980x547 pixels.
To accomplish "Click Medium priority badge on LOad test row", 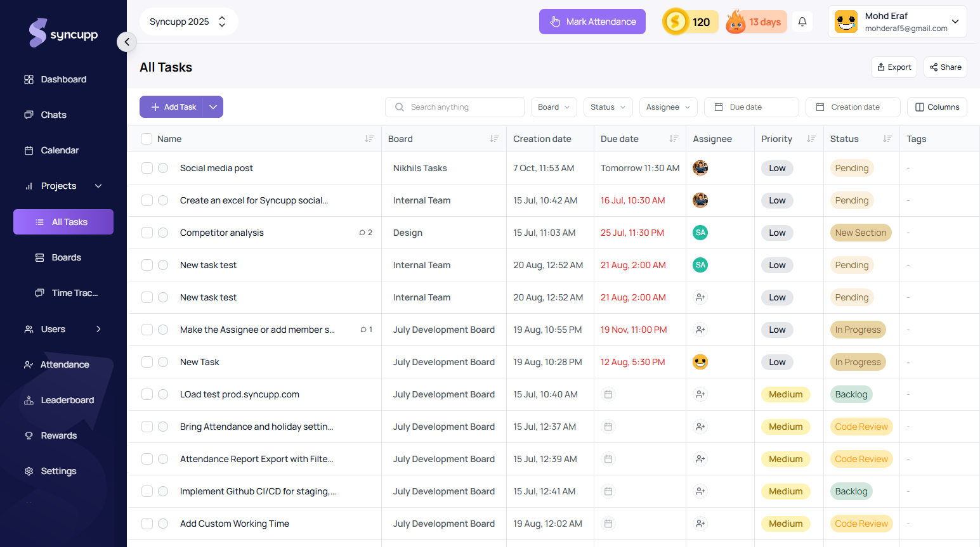I will point(785,394).
